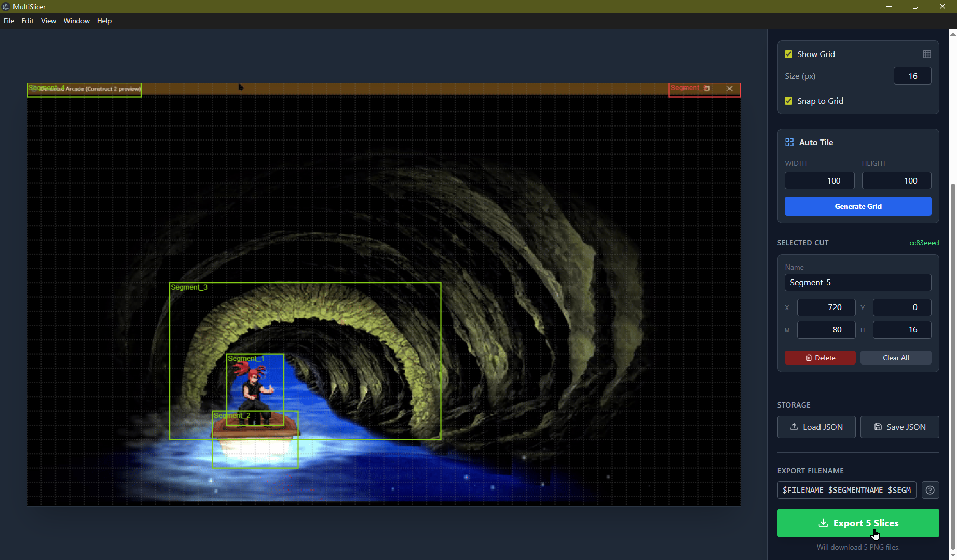This screenshot has height=560, width=957.
Task: Select the Segment_1 cut label on canvas
Action: (x=246, y=358)
